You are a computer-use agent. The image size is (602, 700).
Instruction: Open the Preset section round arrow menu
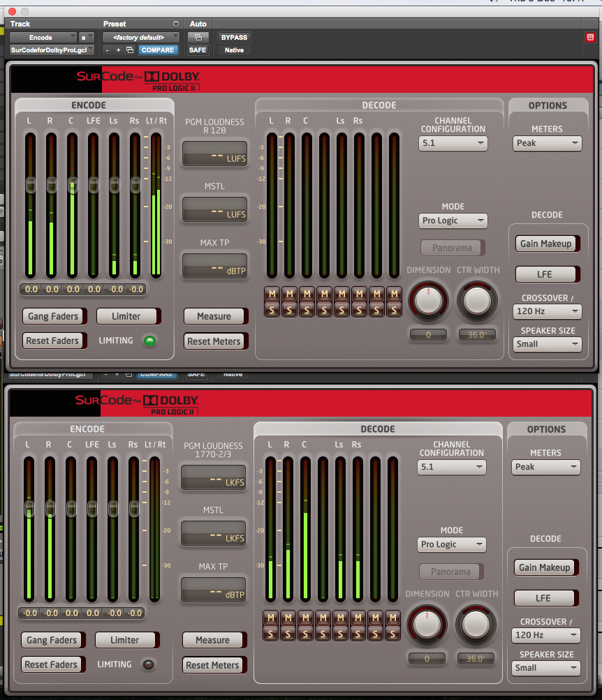click(175, 24)
